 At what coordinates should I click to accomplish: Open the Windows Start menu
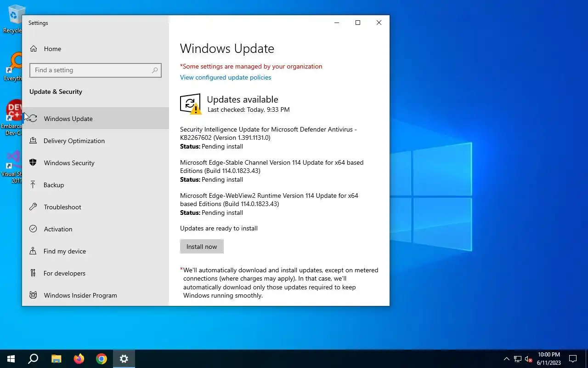click(11, 359)
